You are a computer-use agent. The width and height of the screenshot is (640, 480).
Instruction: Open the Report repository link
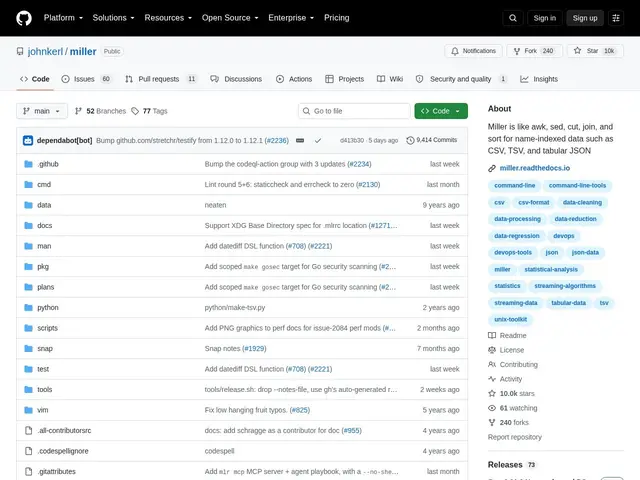tap(514, 437)
